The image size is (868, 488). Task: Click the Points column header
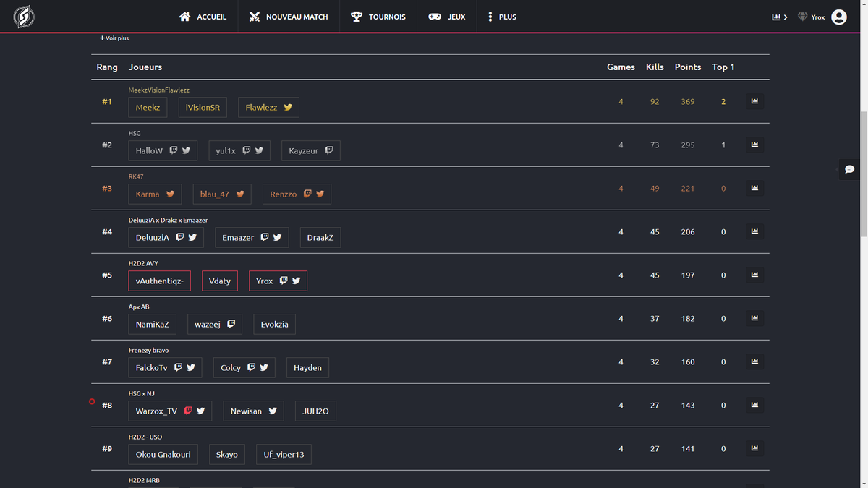tap(688, 67)
